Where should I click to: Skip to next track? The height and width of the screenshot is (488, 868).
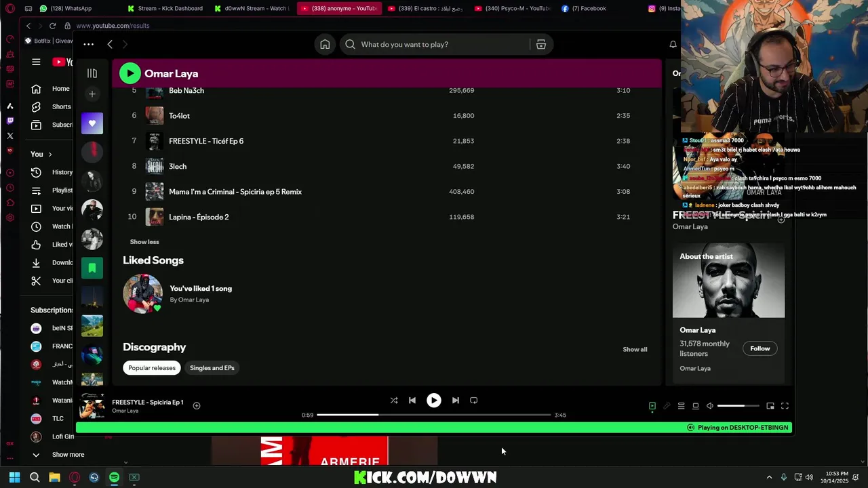coord(456,401)
